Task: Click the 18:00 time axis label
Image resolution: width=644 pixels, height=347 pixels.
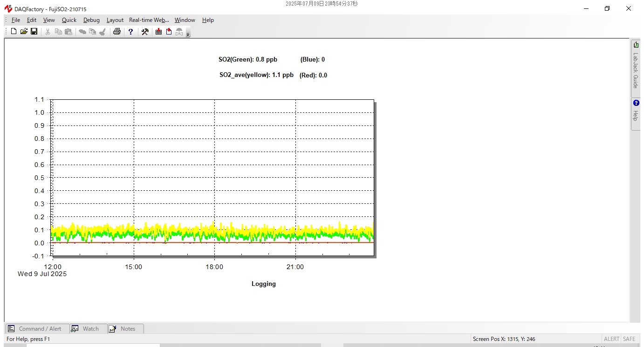Action: 214,267
